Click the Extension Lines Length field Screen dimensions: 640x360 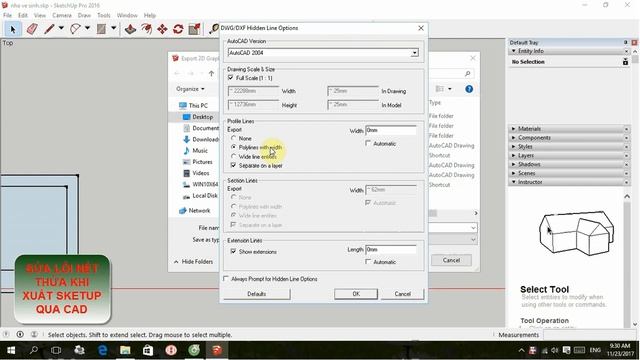click(x=391, y=249)
